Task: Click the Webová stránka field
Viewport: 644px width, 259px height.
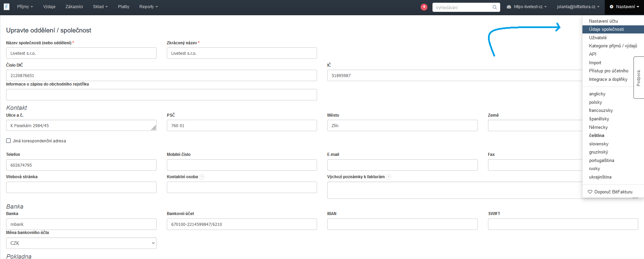Action: (81, 187)
